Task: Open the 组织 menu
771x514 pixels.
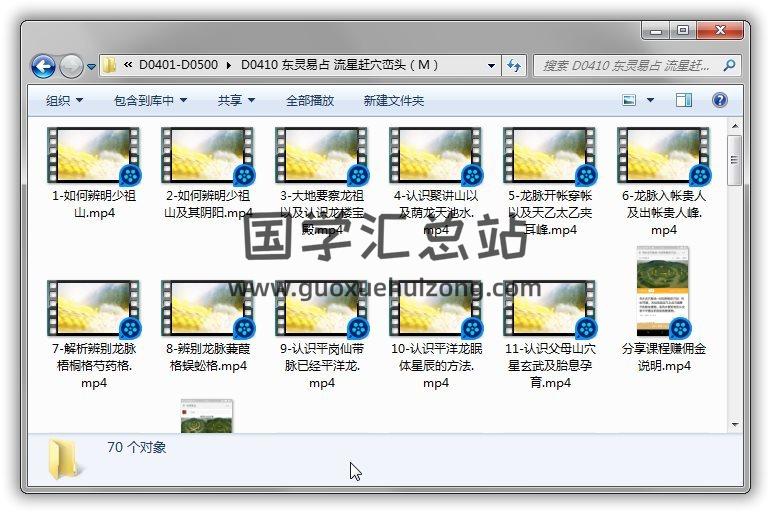Action: pyautogui.click(x=64, y=101)
